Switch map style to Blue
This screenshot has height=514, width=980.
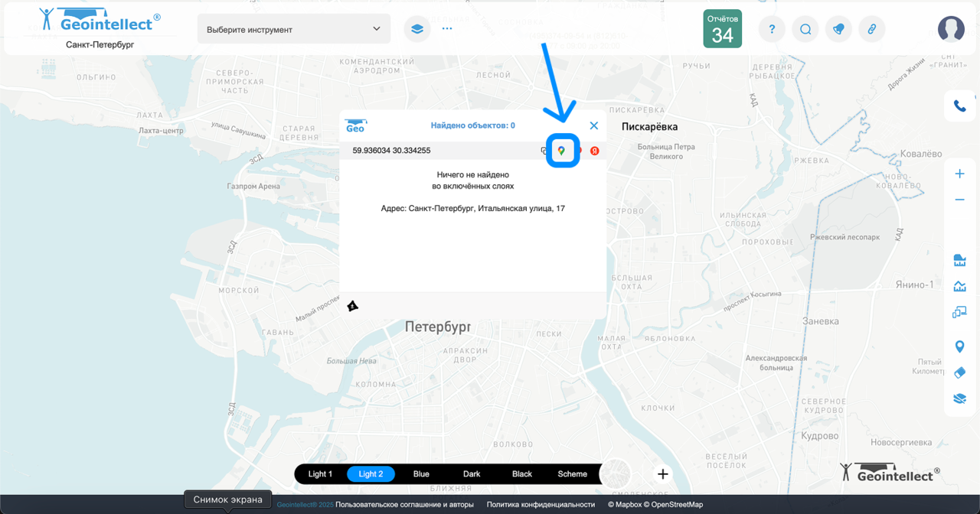pyautogui.click(x=421, y=474)
